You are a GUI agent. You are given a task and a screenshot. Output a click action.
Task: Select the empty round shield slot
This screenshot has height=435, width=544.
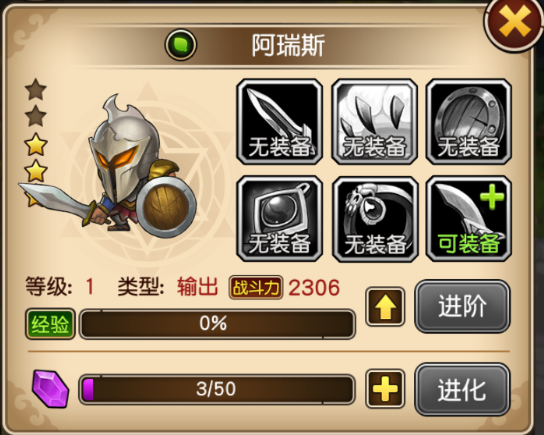pyautogui.click(x=469, y=122)
